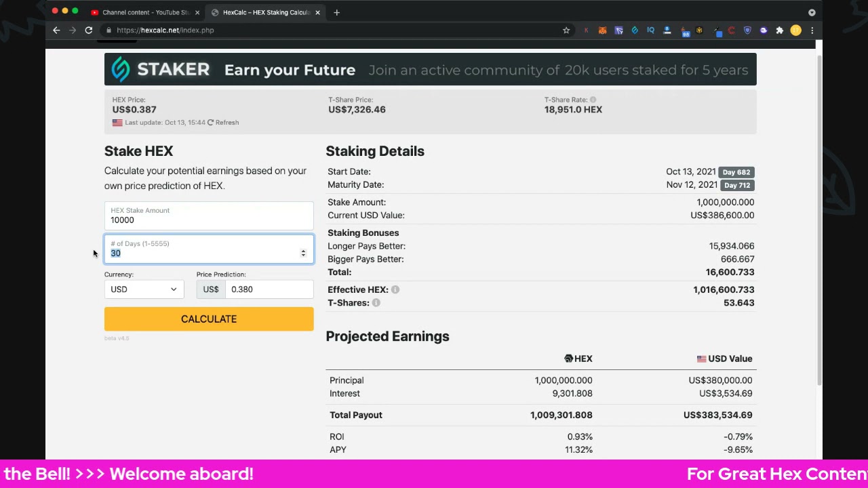Refresh the HEX price data
The image size is (868, 488).
click(x=223, y=123)
